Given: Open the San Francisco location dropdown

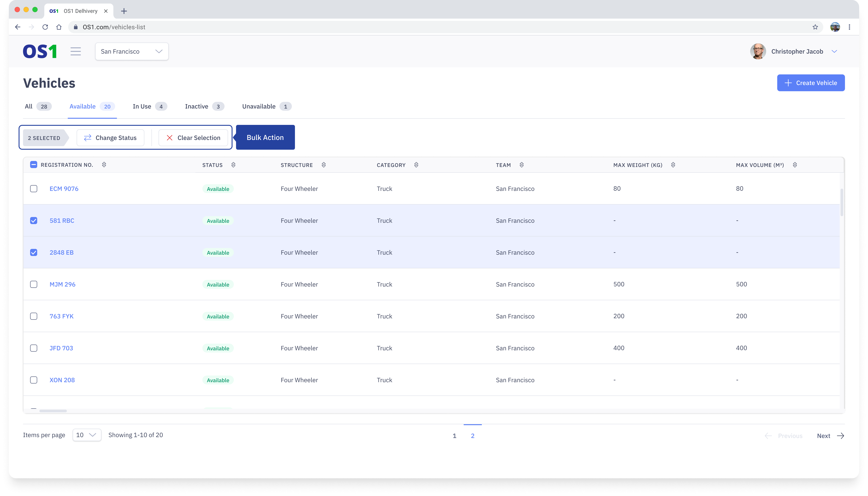Looking at the screenshot, I should click(132, 51).
